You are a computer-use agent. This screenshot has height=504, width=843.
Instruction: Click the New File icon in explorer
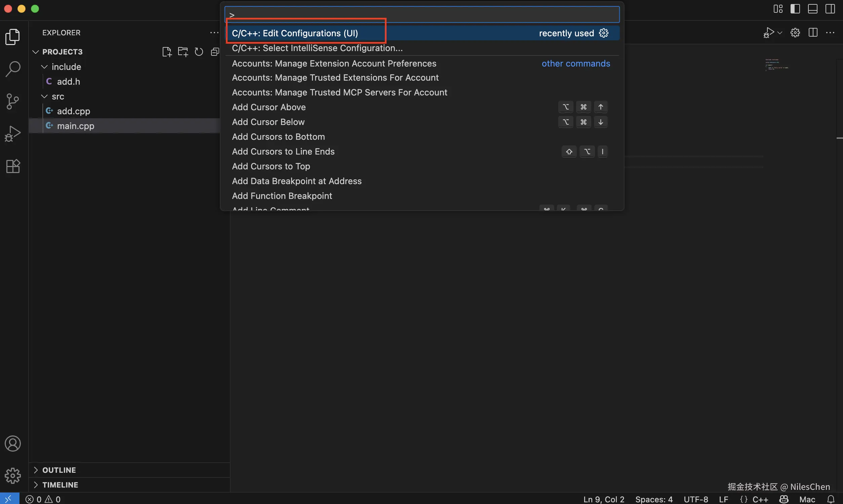[166, 52]
